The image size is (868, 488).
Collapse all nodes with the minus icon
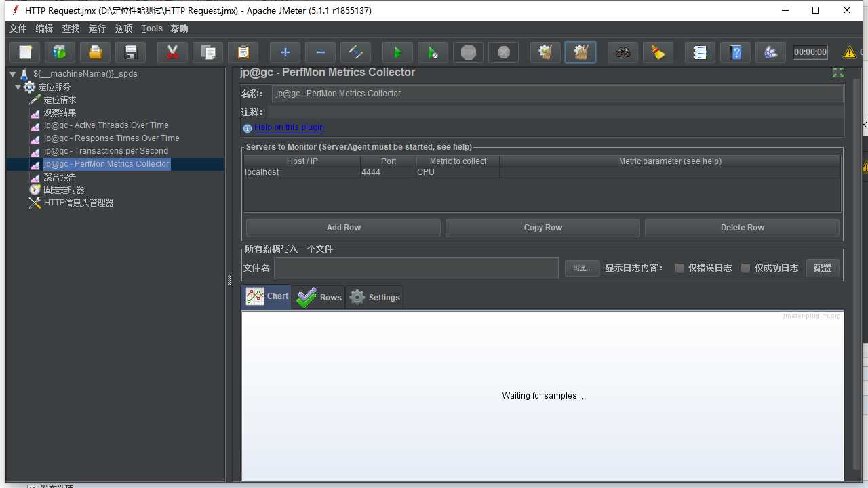coord(321,52)
